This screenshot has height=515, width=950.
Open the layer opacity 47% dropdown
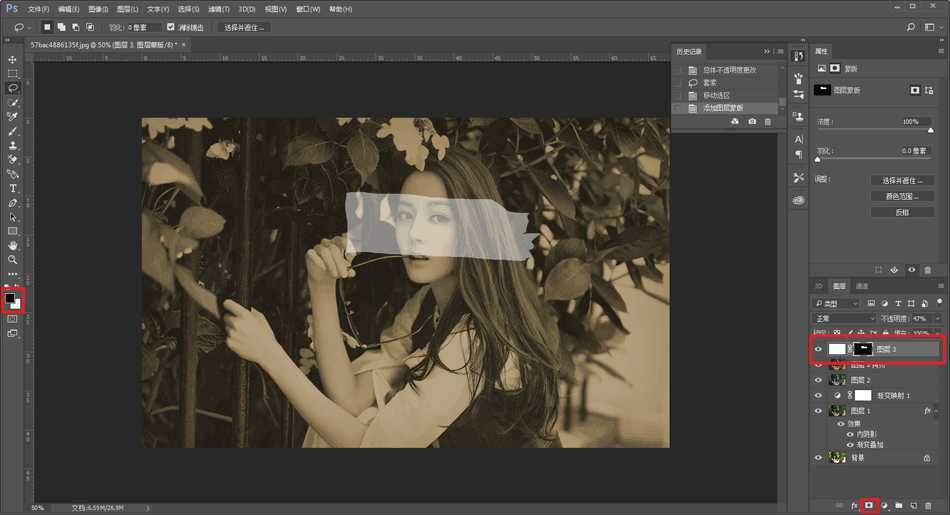coord(938,318)
